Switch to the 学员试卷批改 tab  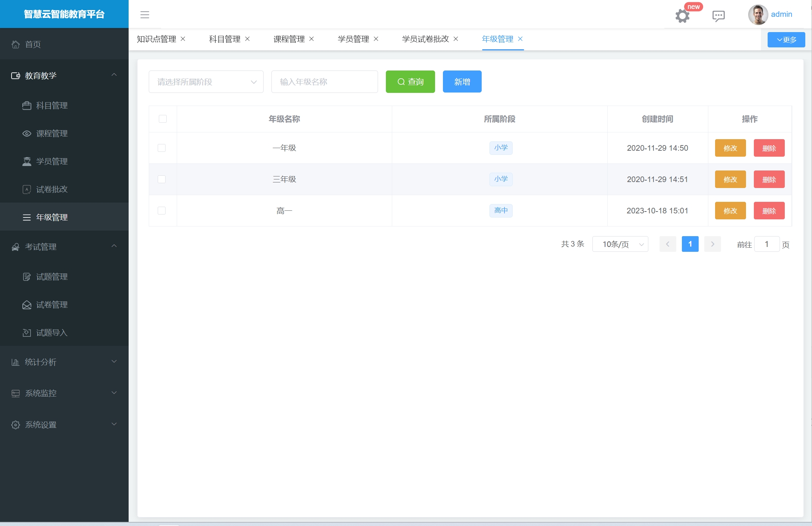[x=425, y=39]
